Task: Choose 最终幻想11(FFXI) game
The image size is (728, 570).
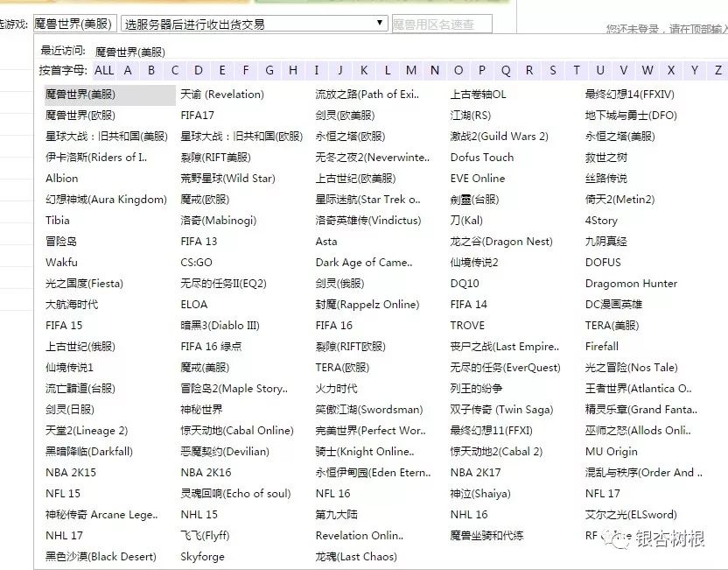Action: [x=491, y=431]
